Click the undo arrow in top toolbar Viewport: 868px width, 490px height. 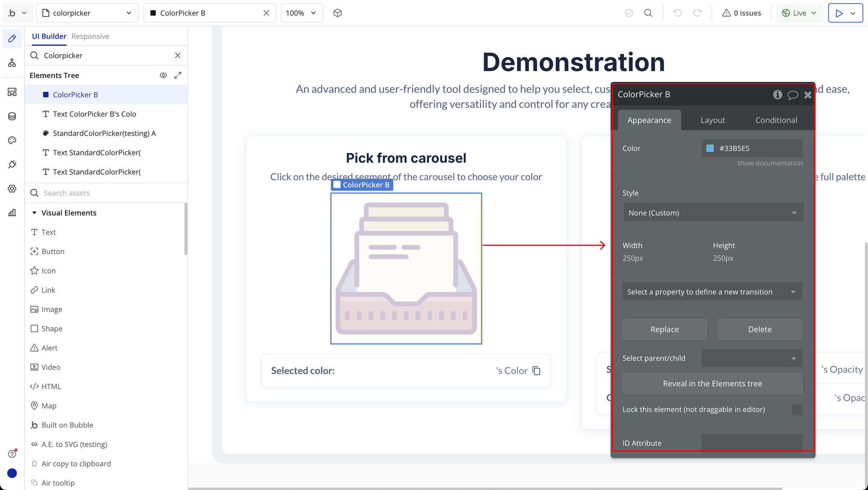pos(677,13)
